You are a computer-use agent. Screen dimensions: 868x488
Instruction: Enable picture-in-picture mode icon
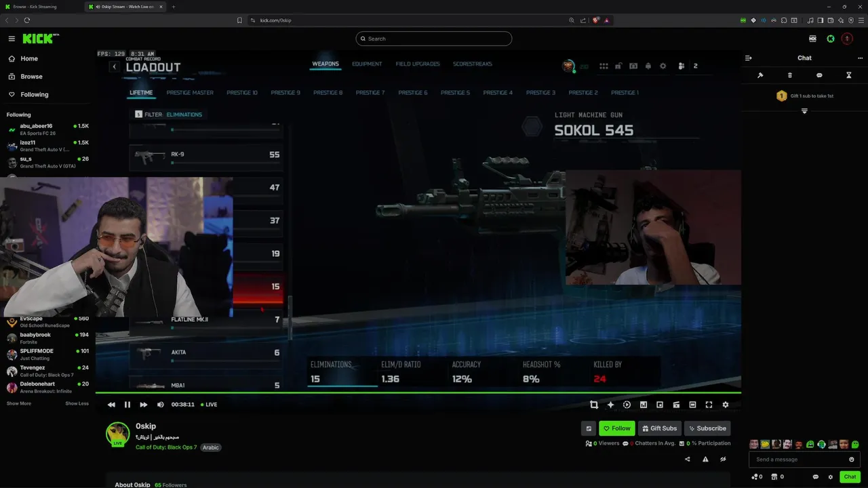660,405
